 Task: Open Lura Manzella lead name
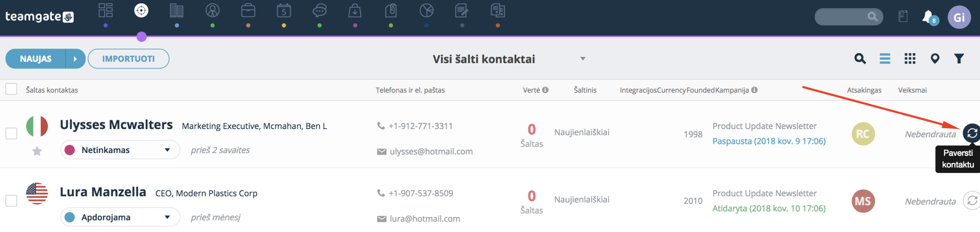[x=103, y=192]
